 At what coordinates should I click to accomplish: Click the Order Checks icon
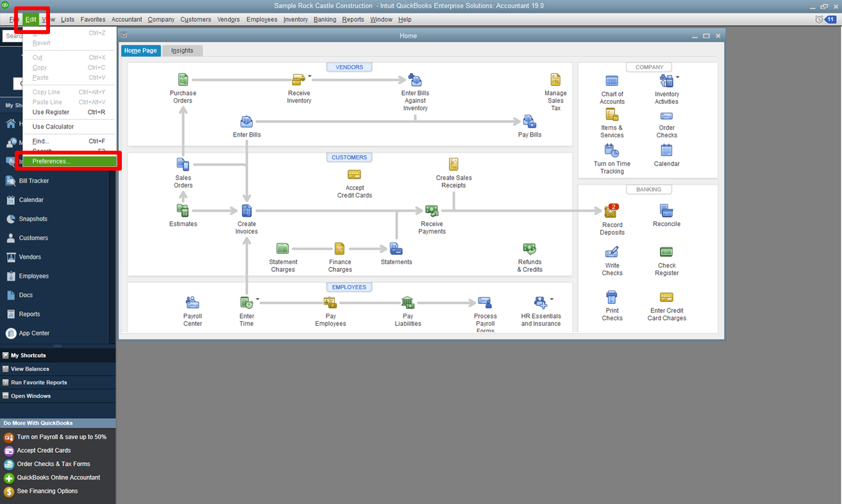(666, 116)
